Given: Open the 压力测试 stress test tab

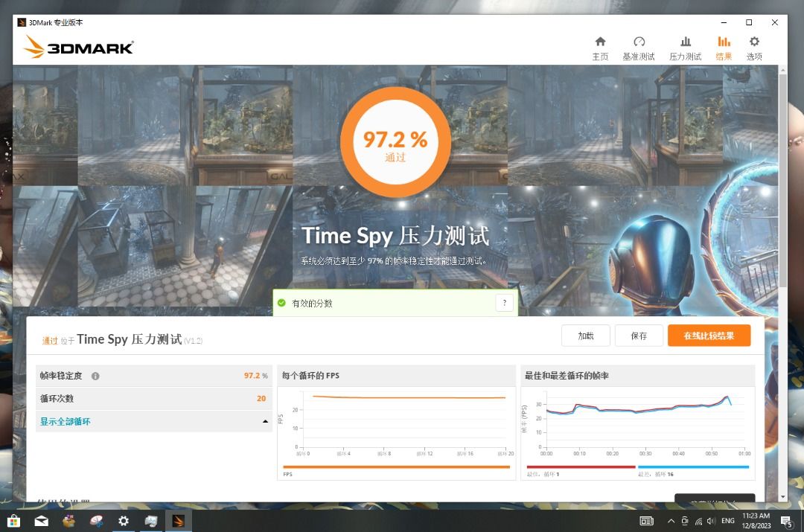Looking at the screenshot, I should pyautogui.click(x=685, y=48).
